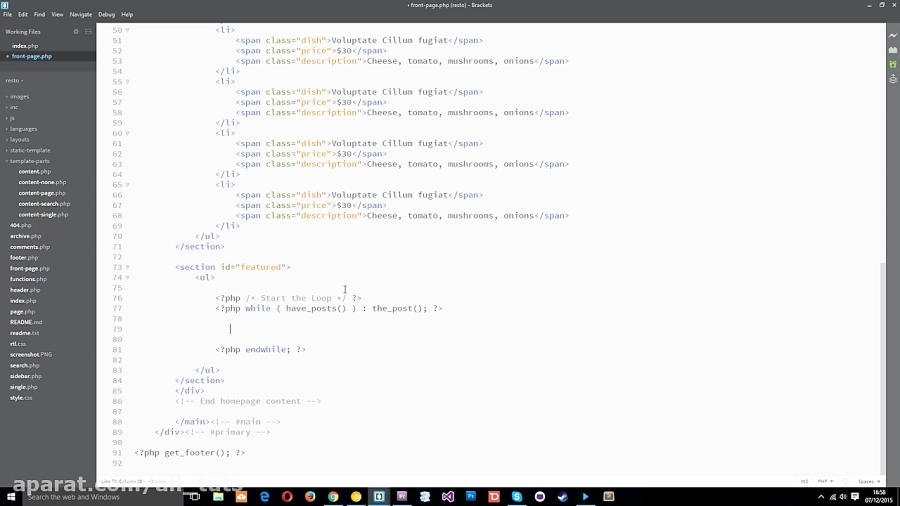Viewport: 900px width, 506px height.
Task: Click the Spaces: 4 indentation setting
Action: 869,481
